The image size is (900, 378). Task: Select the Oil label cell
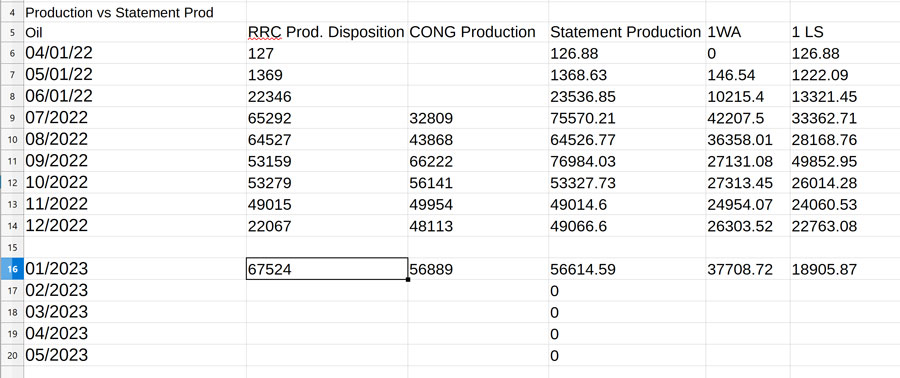tap(135, 32)
